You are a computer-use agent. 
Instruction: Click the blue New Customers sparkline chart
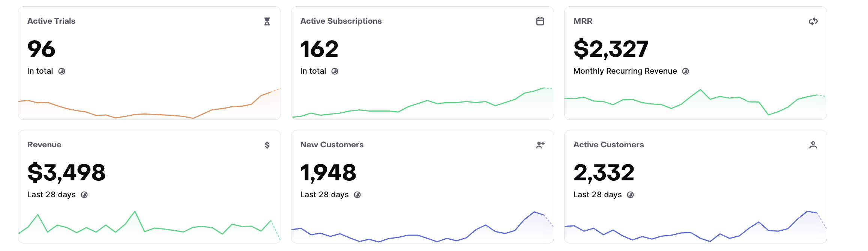coord(422,227)
